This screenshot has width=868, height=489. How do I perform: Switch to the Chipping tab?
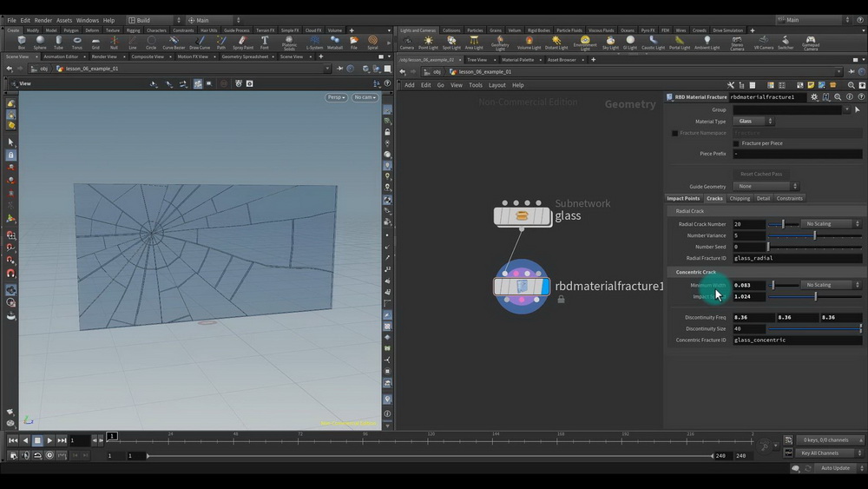point(739,198)
